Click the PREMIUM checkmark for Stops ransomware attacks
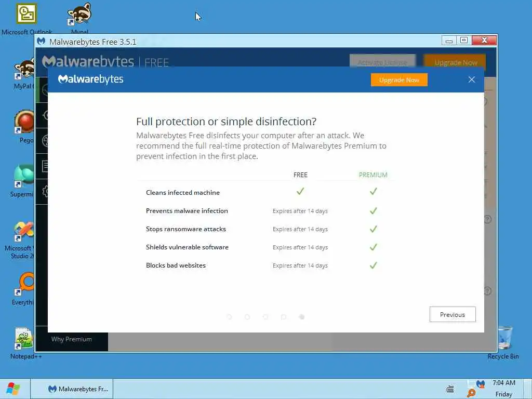Image resolution: width=532 pixels, height=399 pixels. pos(373,229)
